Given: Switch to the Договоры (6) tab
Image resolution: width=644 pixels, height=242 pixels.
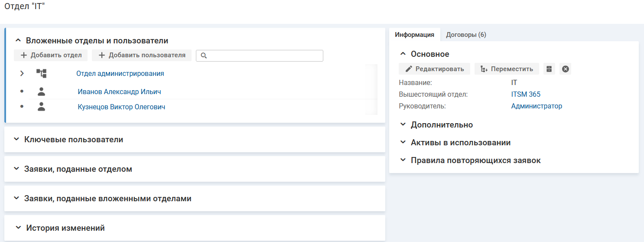Looking at the screenshot, I should pos(466,35).
